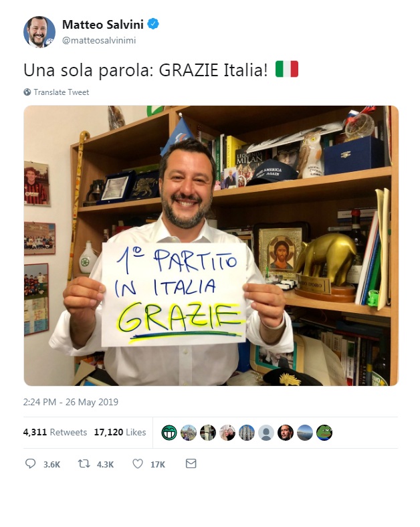
Task: Open the Pepe frog avatar liker
Action: (324, 433)
